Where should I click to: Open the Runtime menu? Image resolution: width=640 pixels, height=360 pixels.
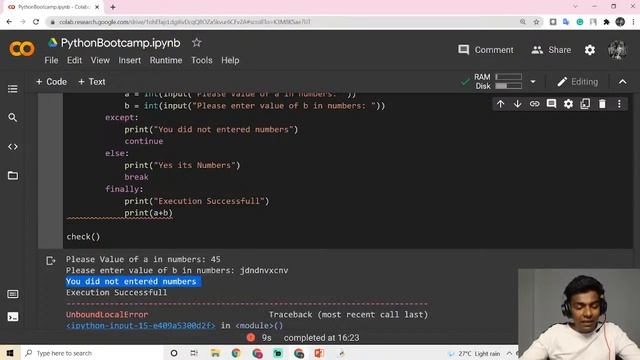pos(166,60)
